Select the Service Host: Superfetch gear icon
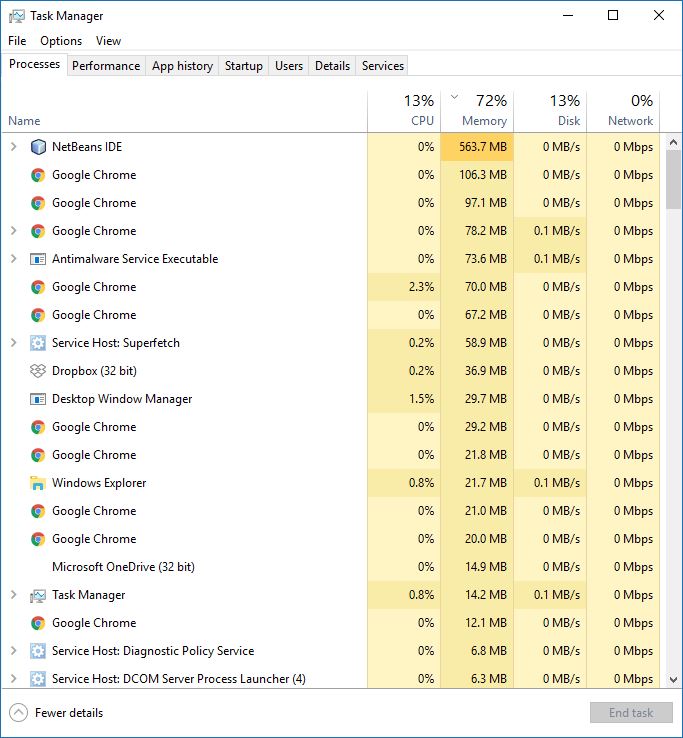 pyautogui.click(x=38, y=343)
